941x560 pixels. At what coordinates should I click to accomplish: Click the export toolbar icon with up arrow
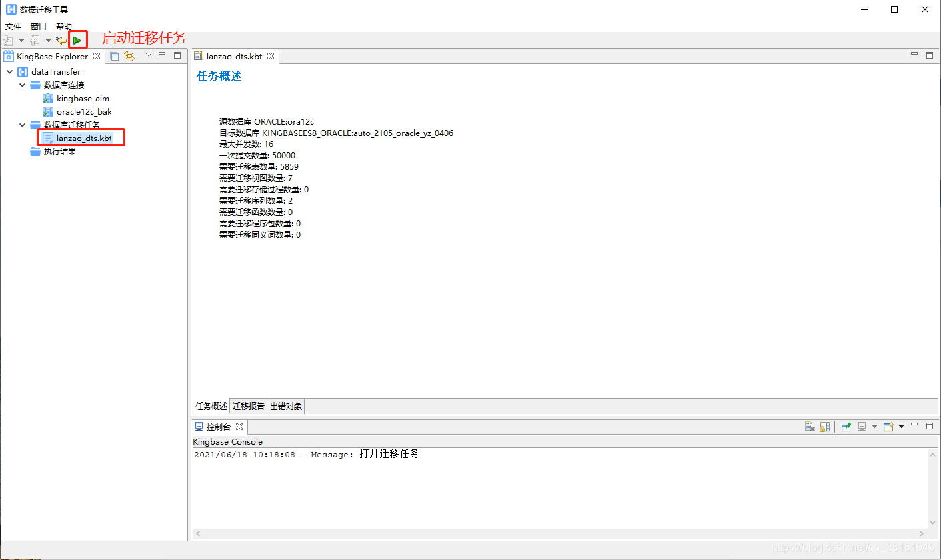coord(35,41)
